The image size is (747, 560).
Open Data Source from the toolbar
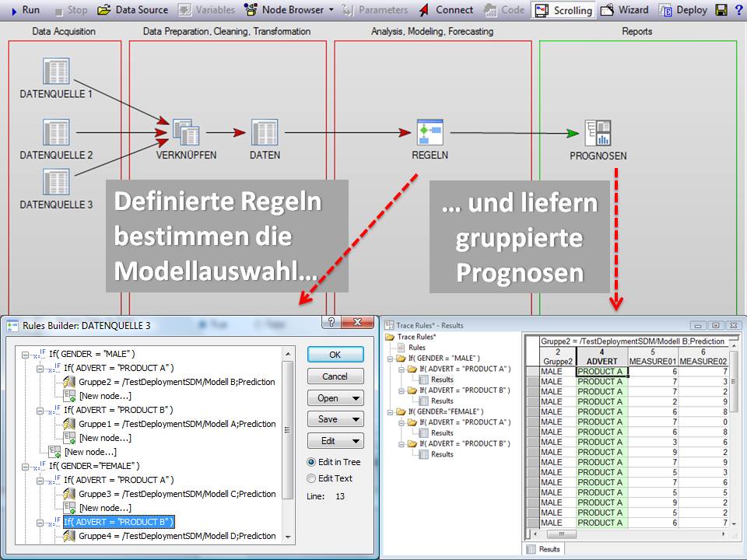132,10
